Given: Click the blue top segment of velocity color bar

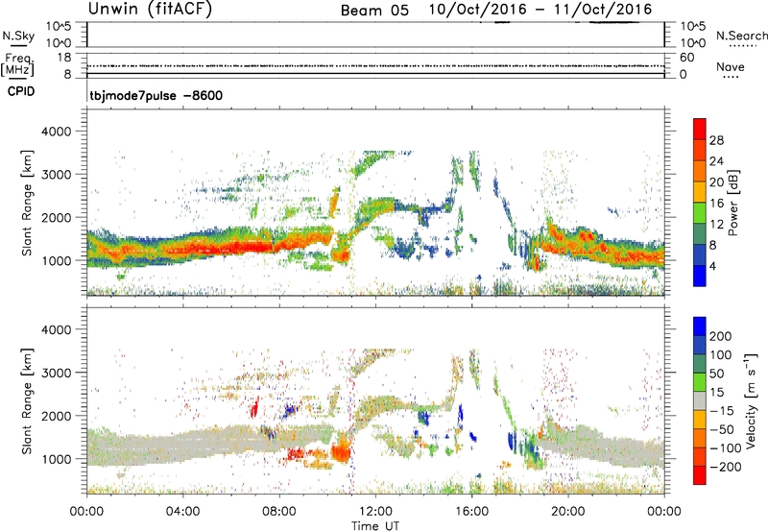Looking at the screenshot, I should 700,326.
